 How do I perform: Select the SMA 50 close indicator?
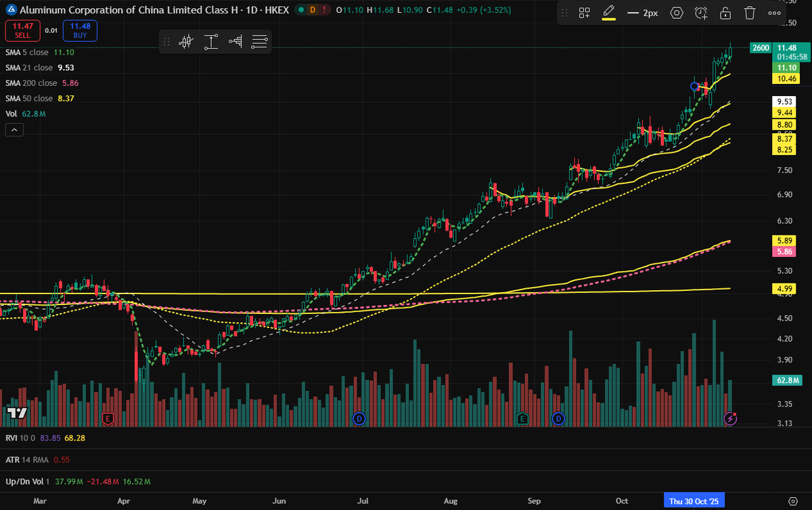[x=39, y=99]
